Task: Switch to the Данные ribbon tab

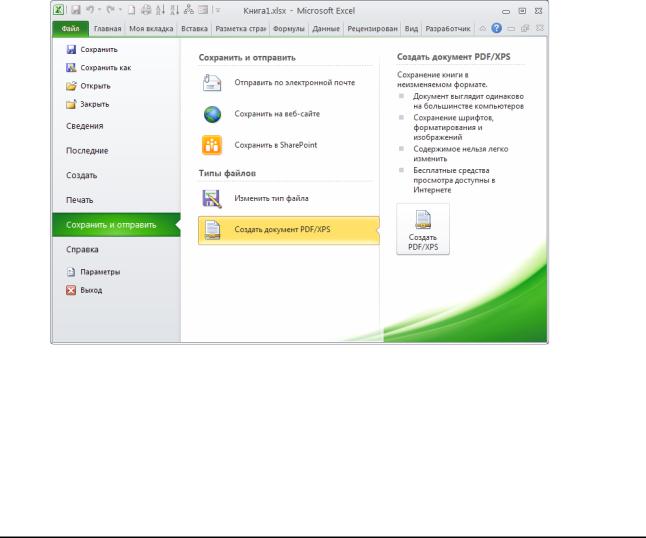Action: pos(326,29)
